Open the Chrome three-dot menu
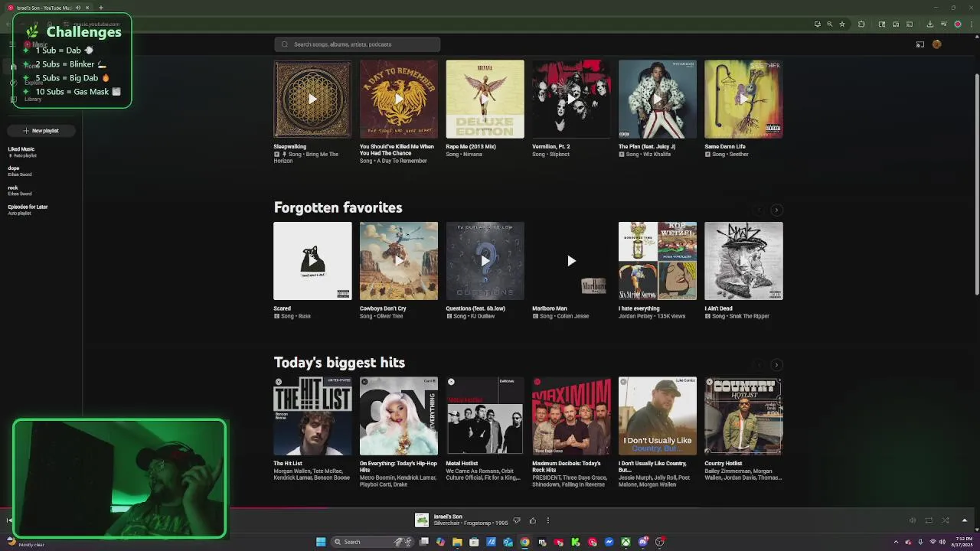This screenshot has height=551, width=980. tap(971, 24)
